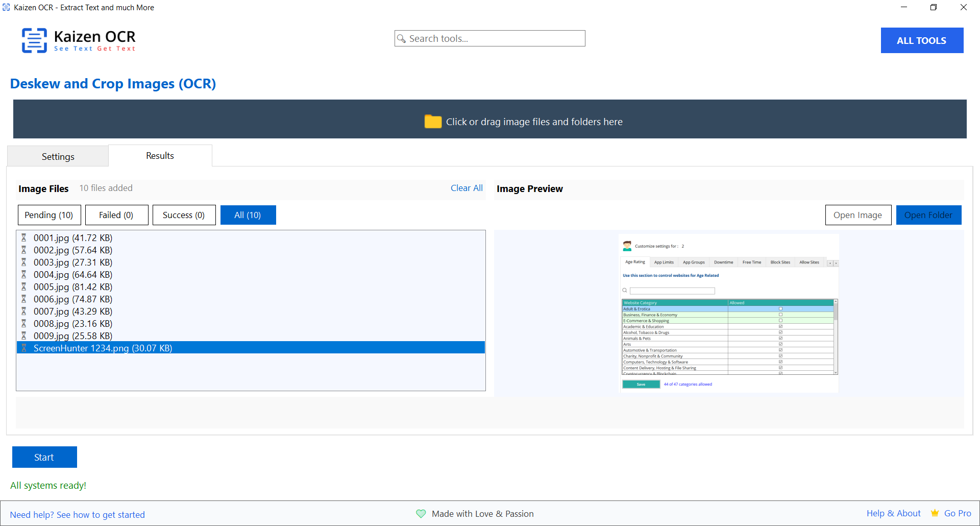Click the app icon in title bar
The width and height of the screenshot is (980, 526).
point(6,8)
